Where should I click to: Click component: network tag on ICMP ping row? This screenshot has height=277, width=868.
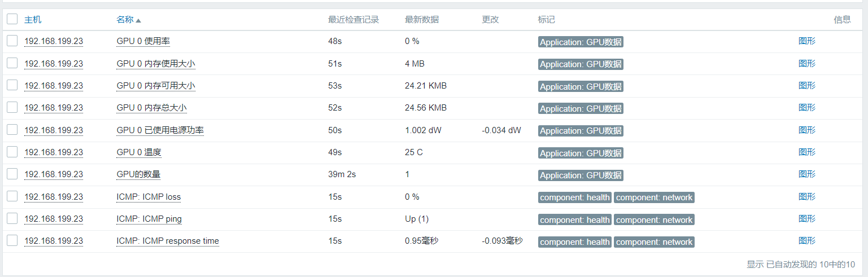tap(654, 220)
